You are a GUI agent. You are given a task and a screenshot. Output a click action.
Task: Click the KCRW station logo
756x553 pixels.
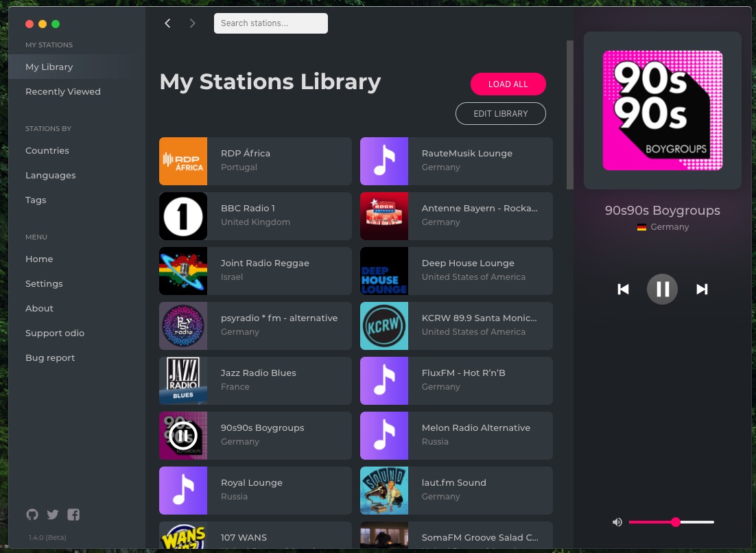(384, 326)
